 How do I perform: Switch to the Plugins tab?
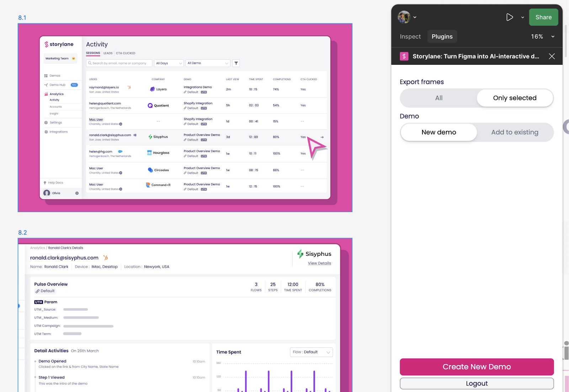(442, 37)
